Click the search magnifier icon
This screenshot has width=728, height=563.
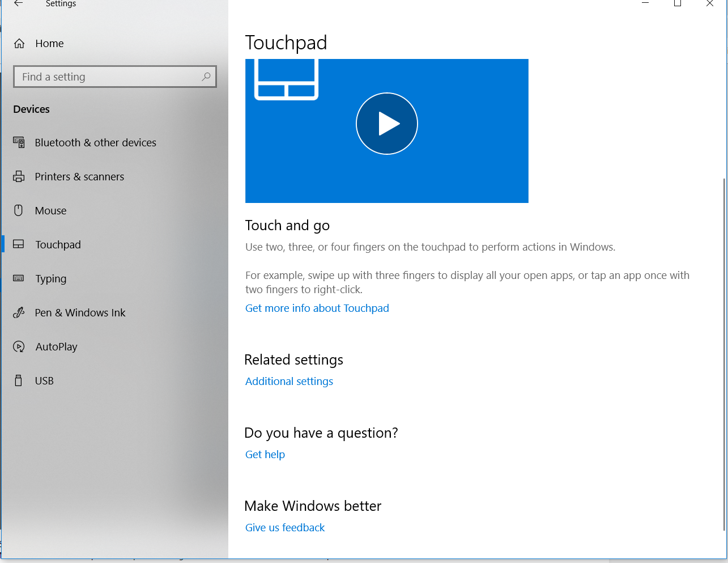tap(206, 77)
